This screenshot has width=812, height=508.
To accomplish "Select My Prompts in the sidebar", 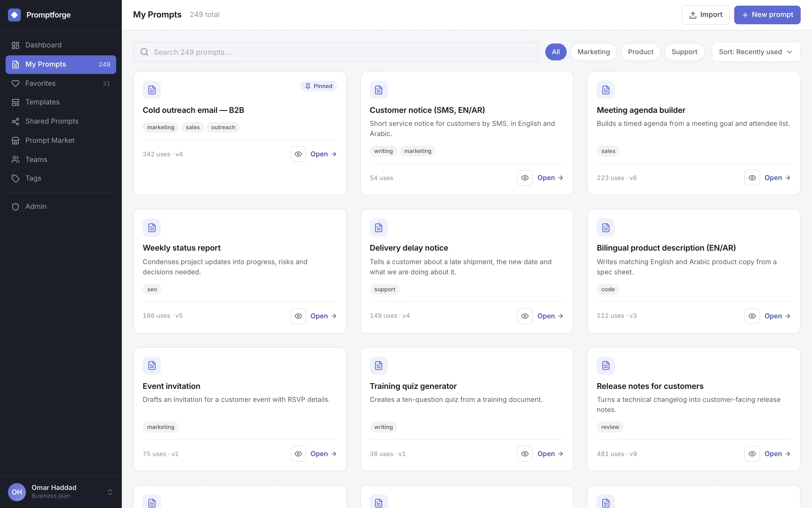I will (x=61, y=64).
